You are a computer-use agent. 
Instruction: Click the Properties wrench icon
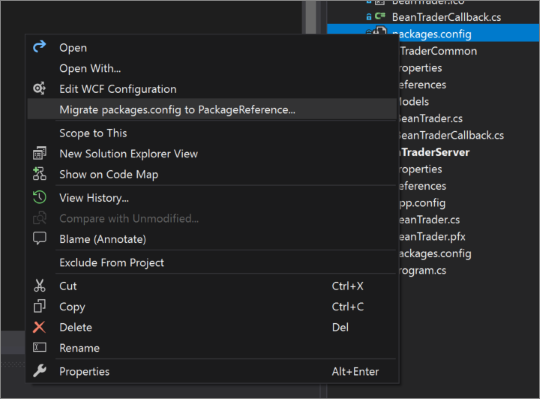pos(39,371)
